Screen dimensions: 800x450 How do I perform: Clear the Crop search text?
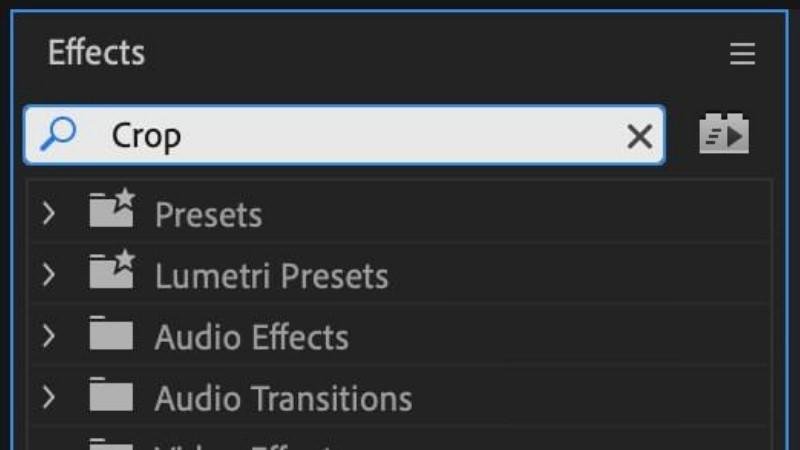tap(639, 136)
